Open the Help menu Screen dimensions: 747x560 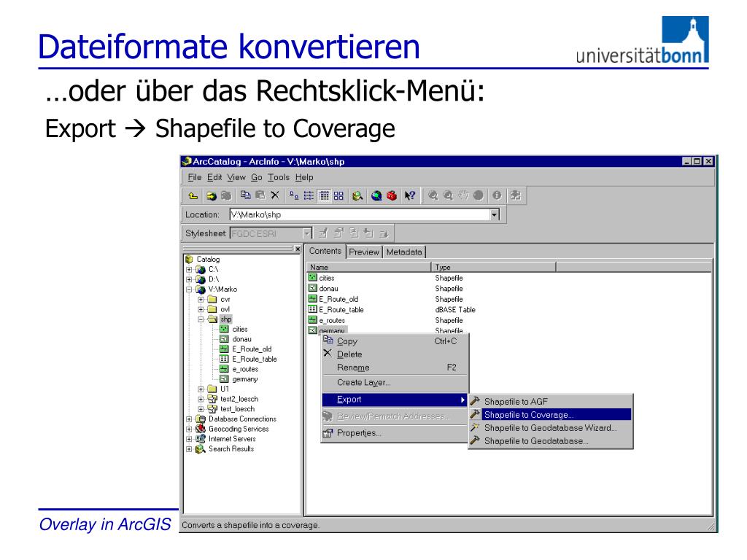[304, 178]
